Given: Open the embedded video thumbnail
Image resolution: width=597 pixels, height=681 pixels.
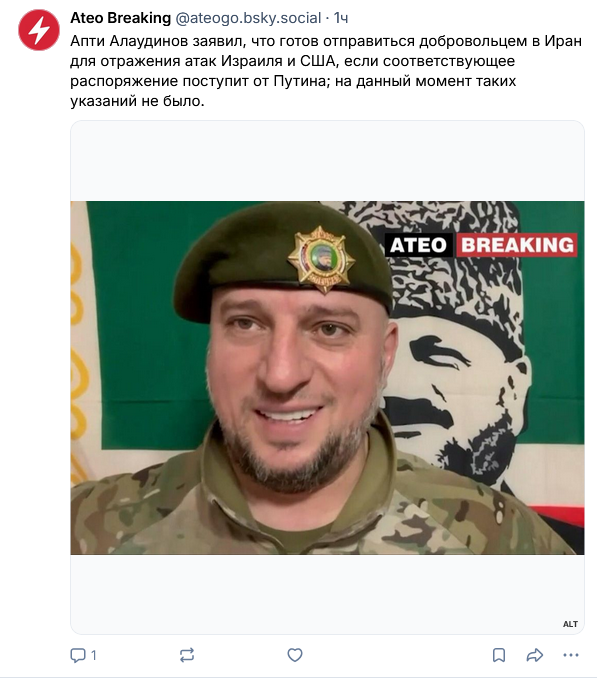Looking at the screenshot, I should tap(327, 377).
